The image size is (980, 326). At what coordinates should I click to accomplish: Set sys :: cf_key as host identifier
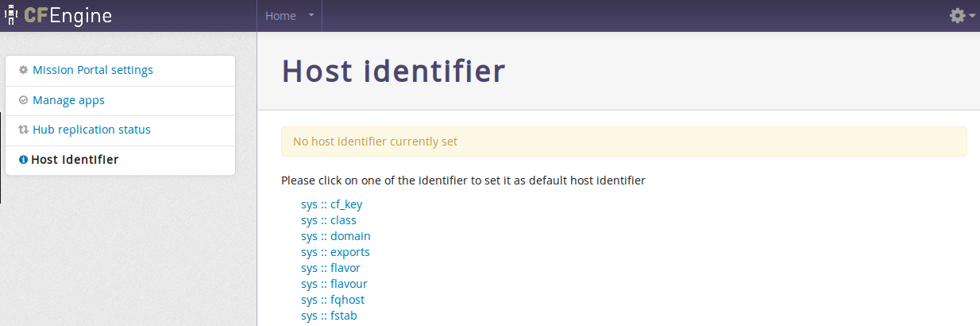pyautogui.click(x=331, y=204)
